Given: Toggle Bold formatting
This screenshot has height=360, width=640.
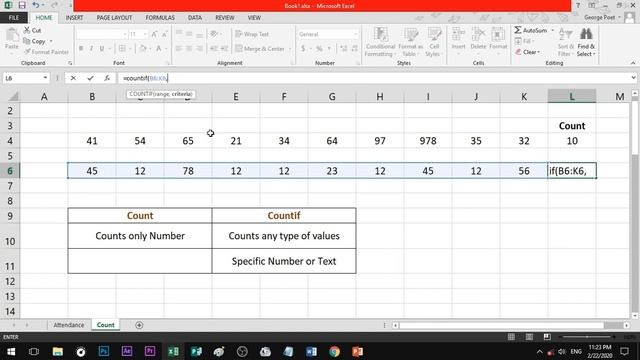Looking at the screenshot, I should [81, 49].
